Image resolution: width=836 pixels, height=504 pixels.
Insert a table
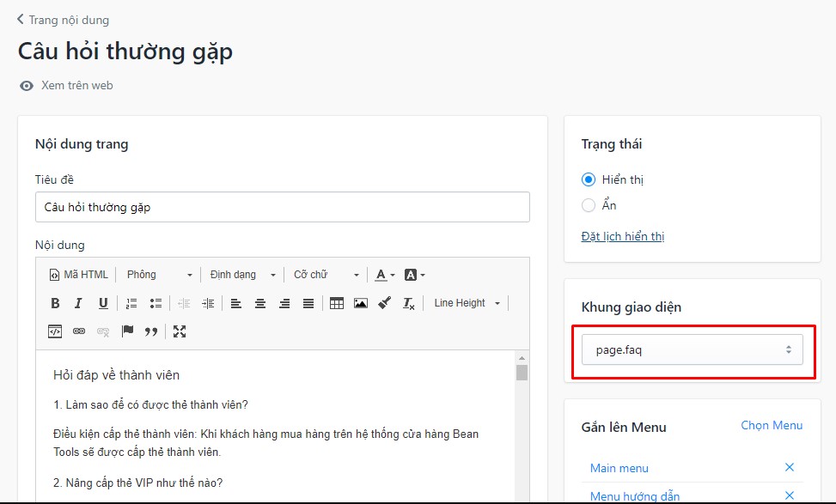tap(337, 303)
